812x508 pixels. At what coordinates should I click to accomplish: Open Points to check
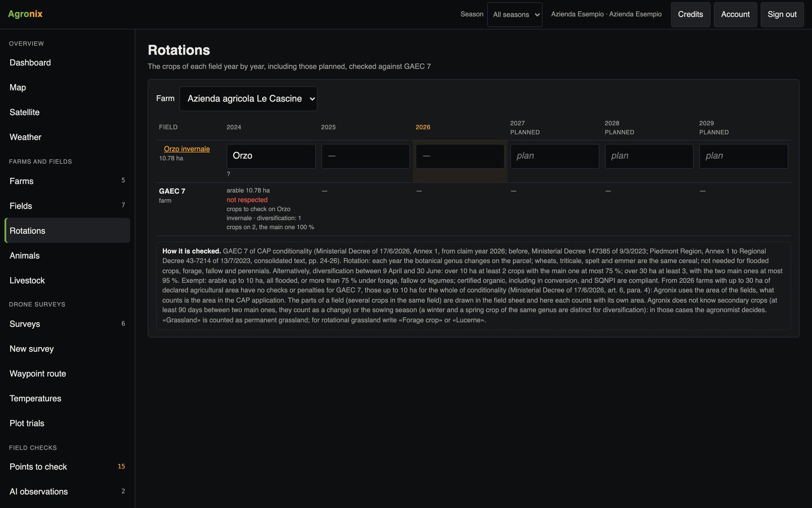68,467
